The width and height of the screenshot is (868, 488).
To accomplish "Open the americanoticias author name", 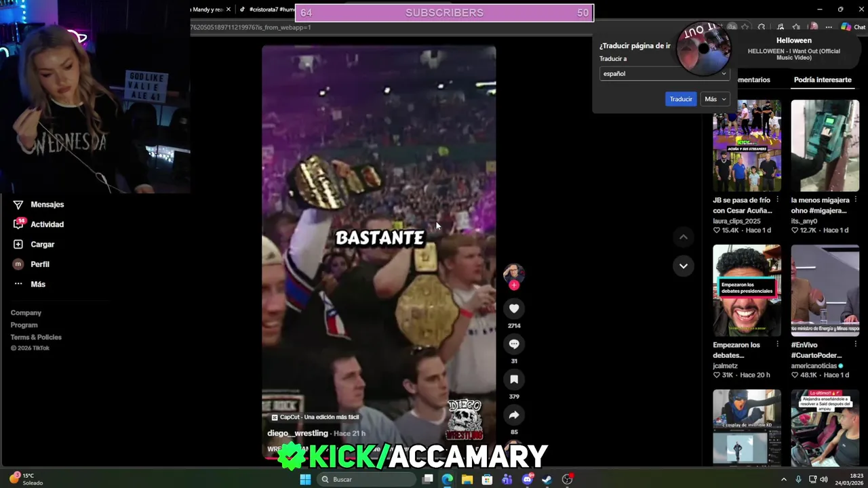I will pos(814,366).
